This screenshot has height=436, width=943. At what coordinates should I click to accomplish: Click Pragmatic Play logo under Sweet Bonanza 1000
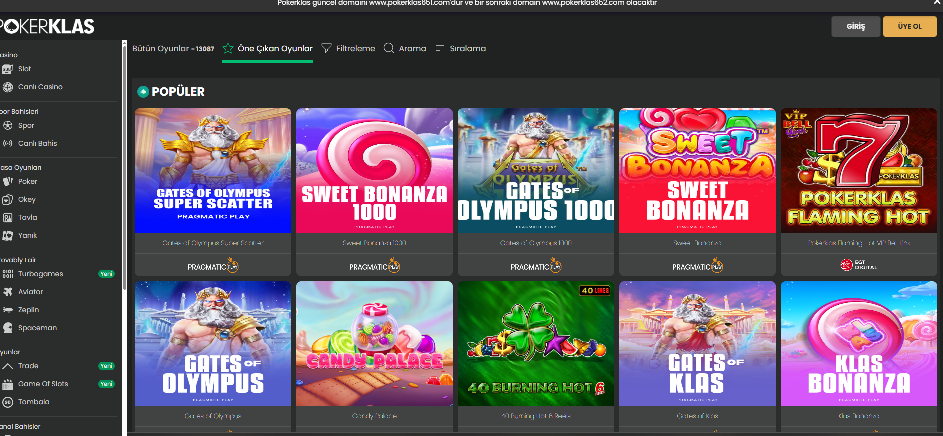tap(374, 265)
